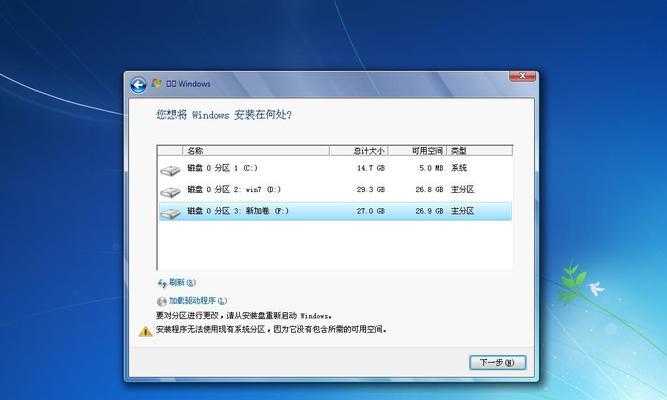
Task: Click the disc icon beside 加载驱动程序
Action: (x=162, y=302)
